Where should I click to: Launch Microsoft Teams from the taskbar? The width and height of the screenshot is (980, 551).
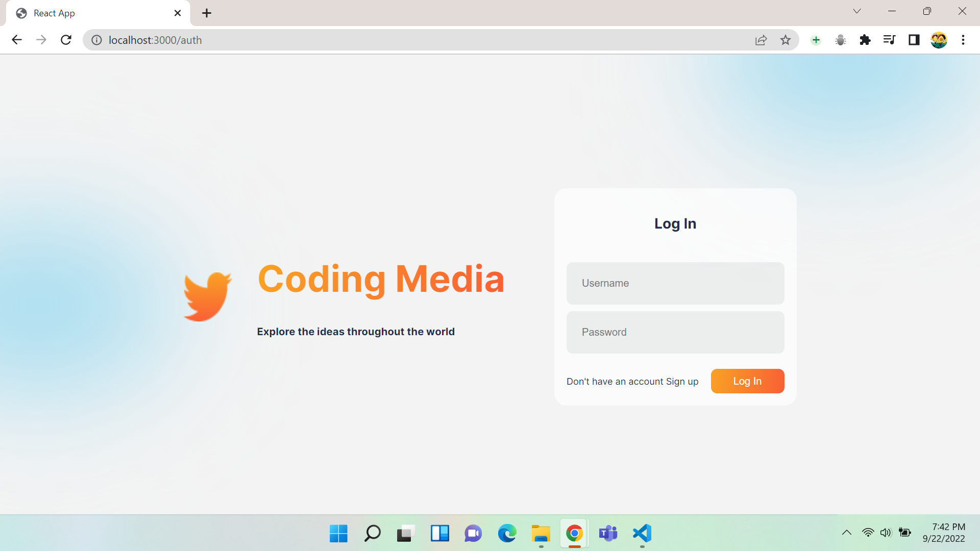[608, 534]
